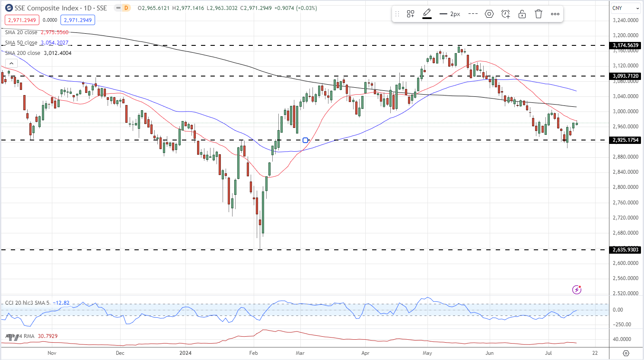Open drawing settings hexagon icon
Screen dimensions: 644x360
(489, 14)
